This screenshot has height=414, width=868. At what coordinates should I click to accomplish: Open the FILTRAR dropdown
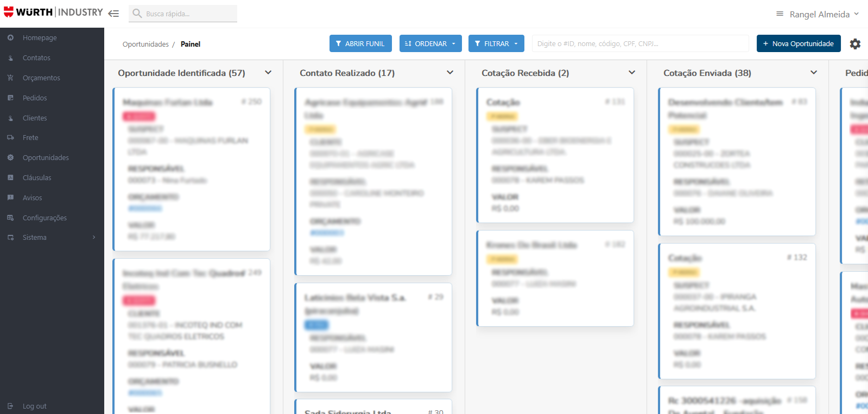tap(496, 43)
